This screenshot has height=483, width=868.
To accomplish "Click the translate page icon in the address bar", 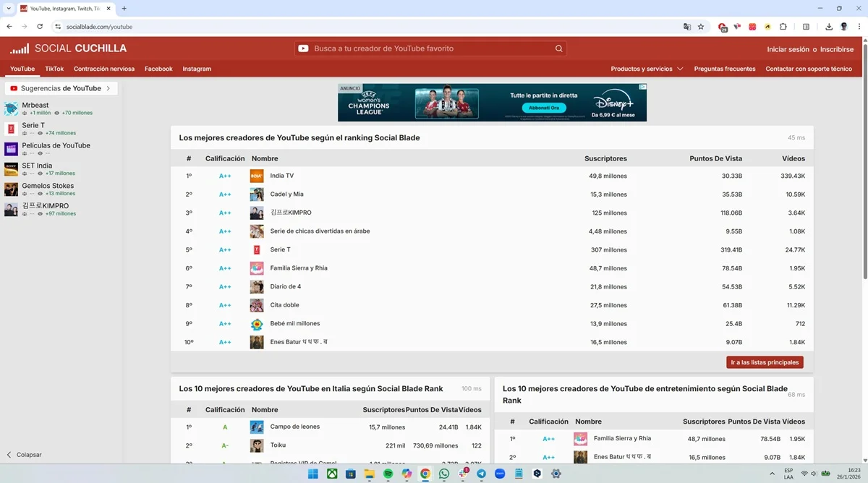I will point(687,26).
